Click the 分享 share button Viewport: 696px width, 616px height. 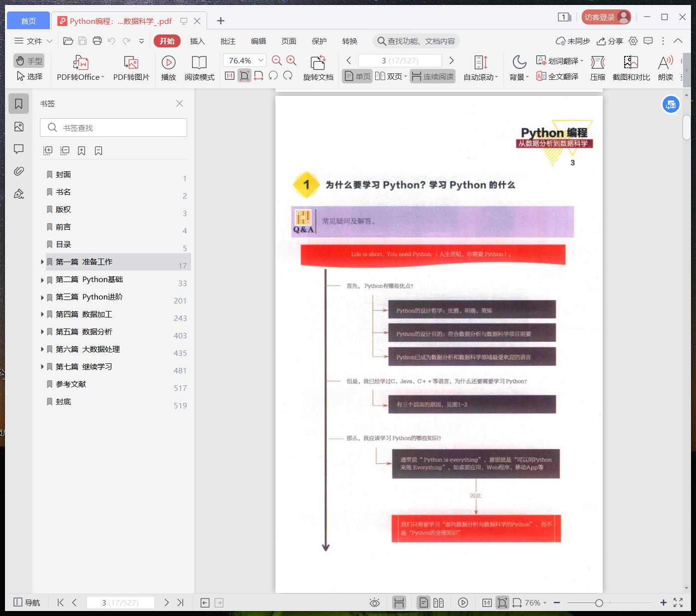610,41
